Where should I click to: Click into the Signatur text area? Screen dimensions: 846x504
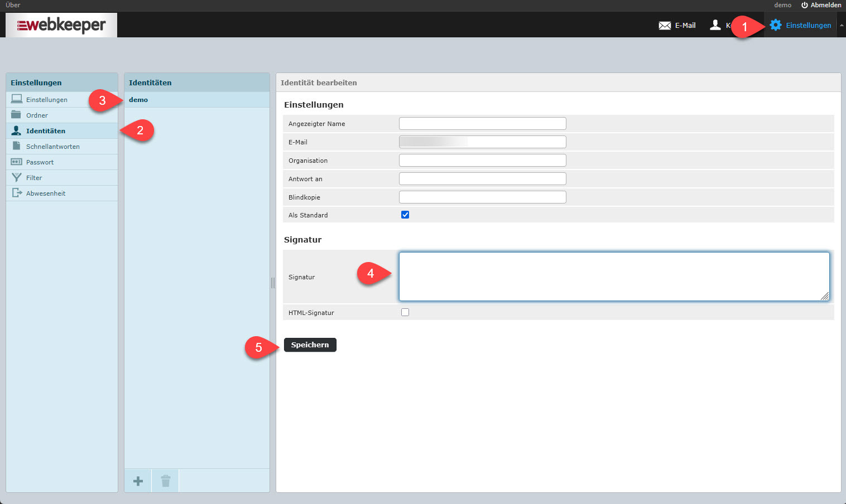(614, 277)
